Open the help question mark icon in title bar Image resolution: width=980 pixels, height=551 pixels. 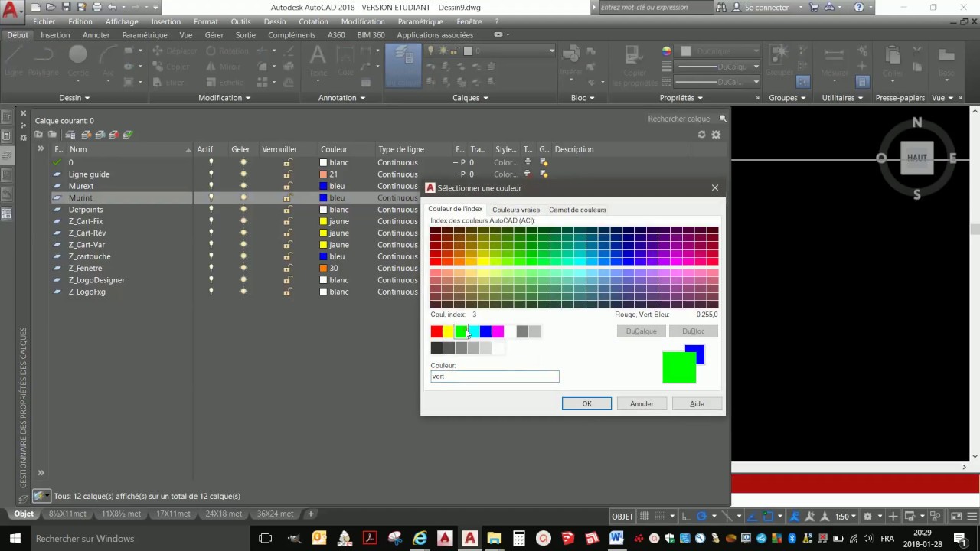859,7
